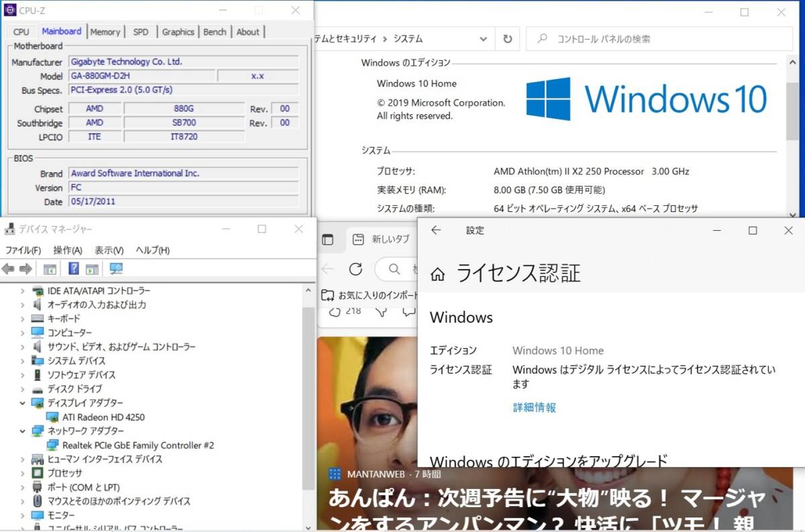Open the あんぱん news headline
Screen dimensions: 805x532
[547, 511]
